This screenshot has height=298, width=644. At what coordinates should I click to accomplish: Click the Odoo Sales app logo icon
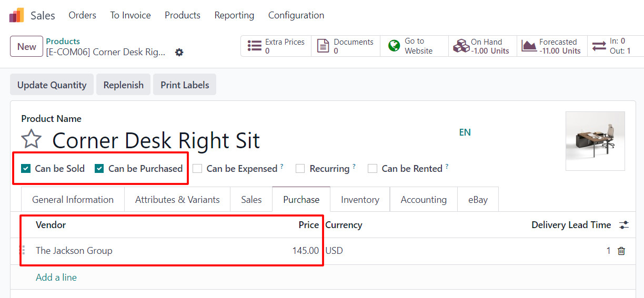pos(16,15)
